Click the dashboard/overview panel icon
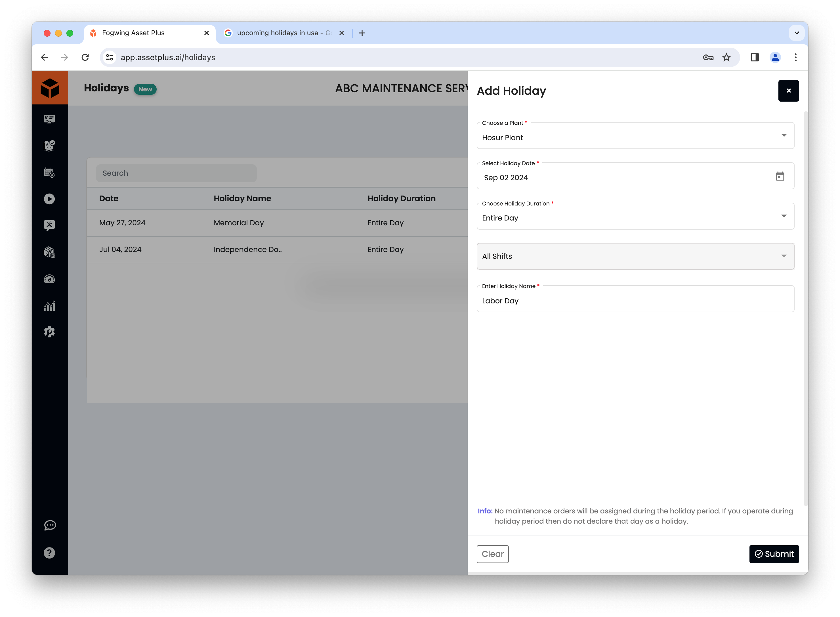Viewport: 840px width, 617px height. point(50,119)
